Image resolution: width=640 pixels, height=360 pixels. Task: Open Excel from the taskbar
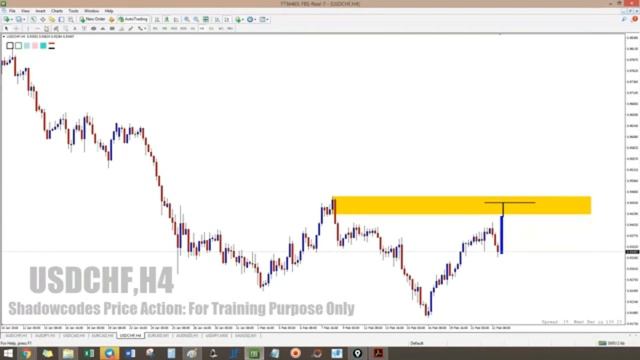(89, 353)
